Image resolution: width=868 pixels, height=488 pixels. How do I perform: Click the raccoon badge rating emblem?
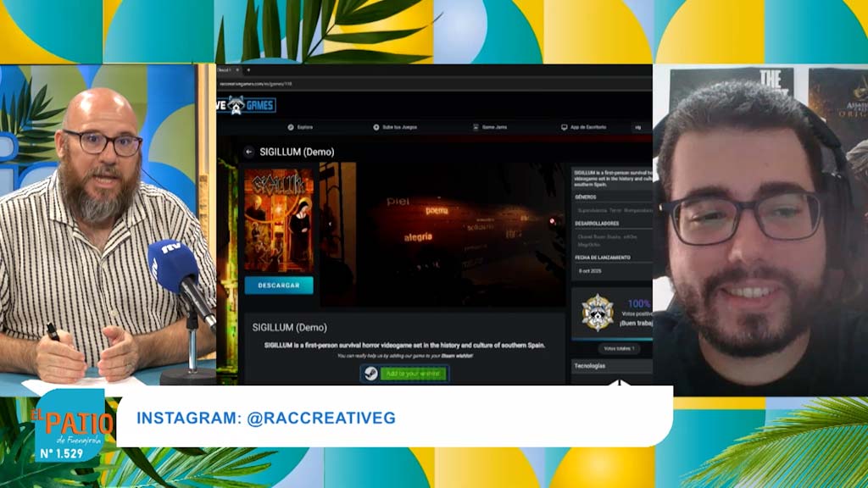[x=598, y=313]
